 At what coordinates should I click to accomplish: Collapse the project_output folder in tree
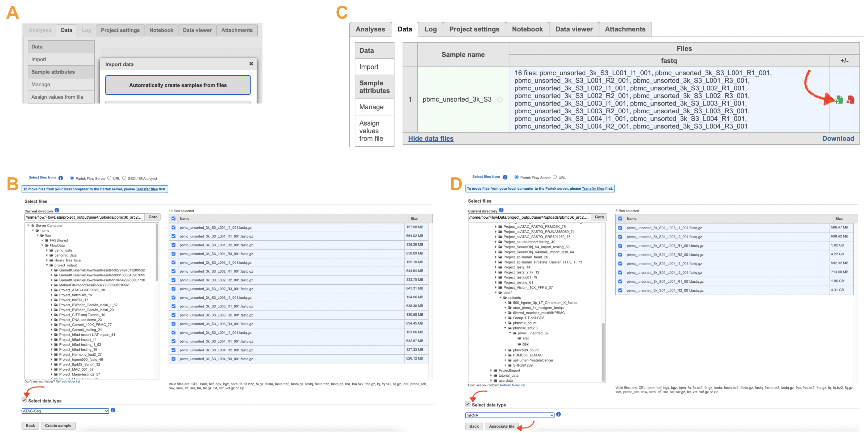pos(47,265)
